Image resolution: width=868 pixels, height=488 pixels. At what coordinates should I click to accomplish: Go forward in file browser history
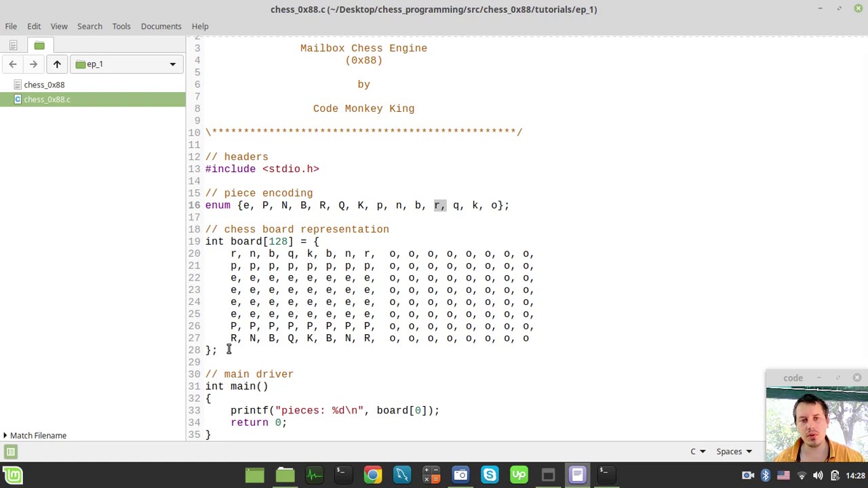[x=33, y=64]
